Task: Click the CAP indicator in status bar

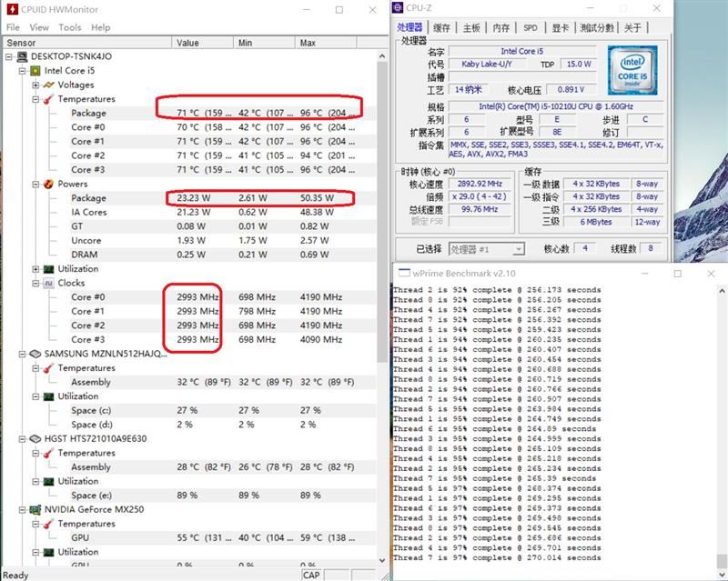Action: coord(311,575)
